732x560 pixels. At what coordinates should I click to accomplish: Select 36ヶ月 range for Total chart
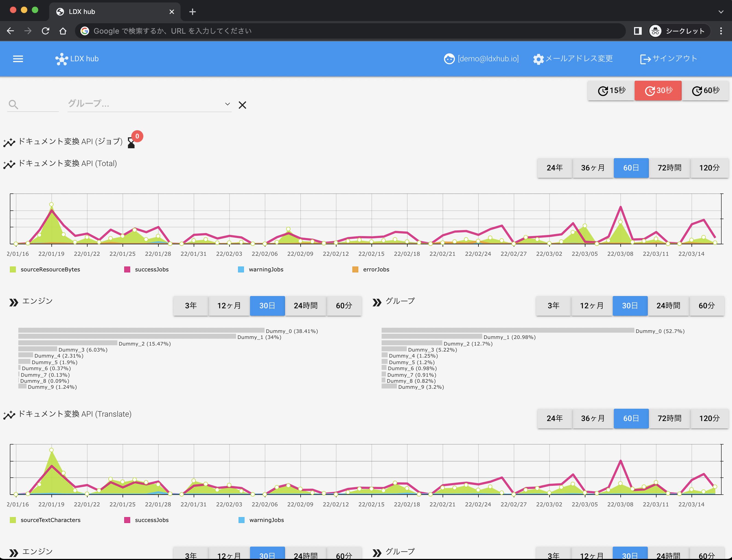point(593,168)
